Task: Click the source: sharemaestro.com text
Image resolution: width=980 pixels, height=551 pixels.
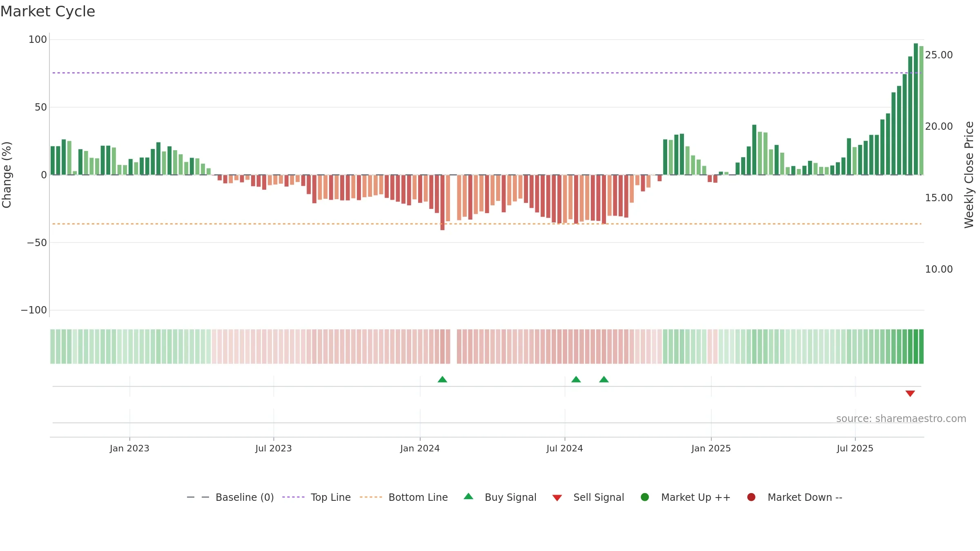Action: click(901, 418)
